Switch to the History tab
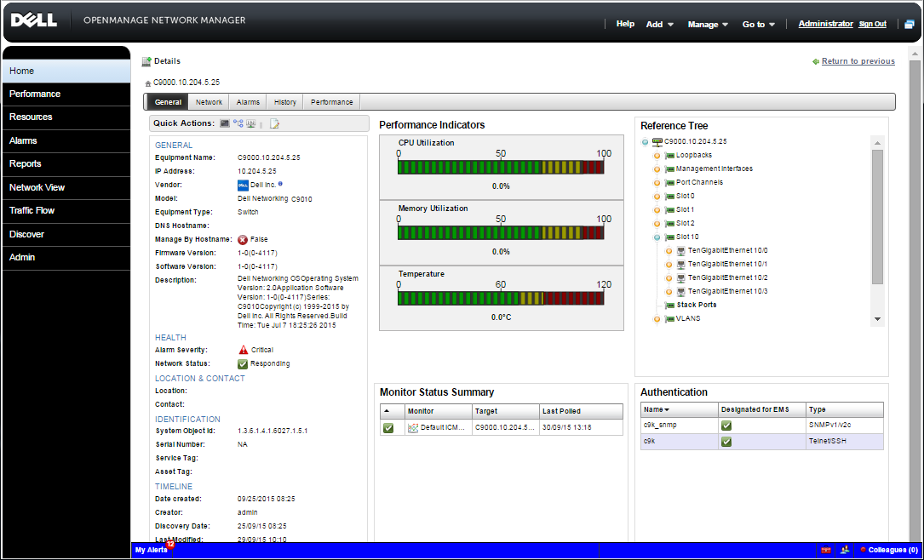Viewport: 924px width, 560px height. click(x=285, y=102)
